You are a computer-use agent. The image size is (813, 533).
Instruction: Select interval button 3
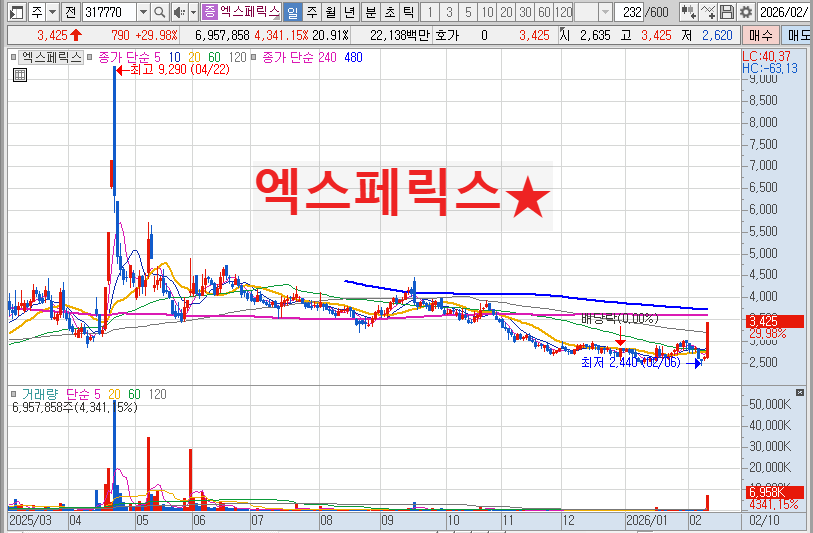tap(449, 12)
